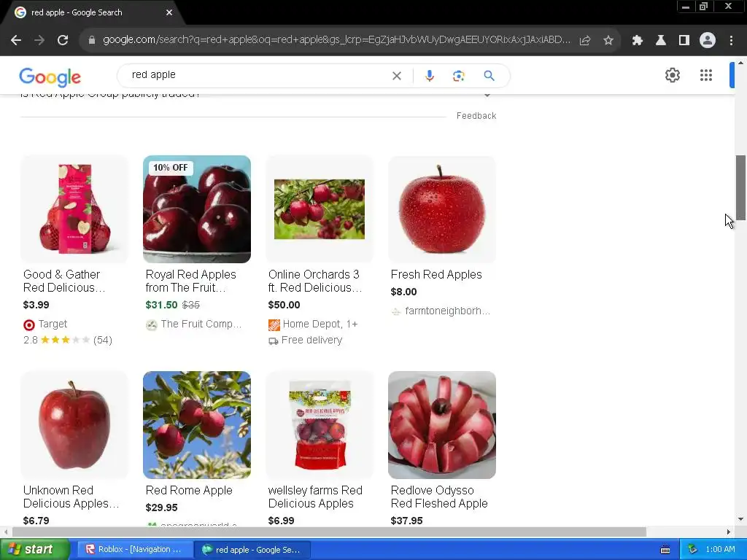Open wellsley farms Red Delicious Apples title
The height and width of the screenshot is (560, 747).
coord(315,497)
